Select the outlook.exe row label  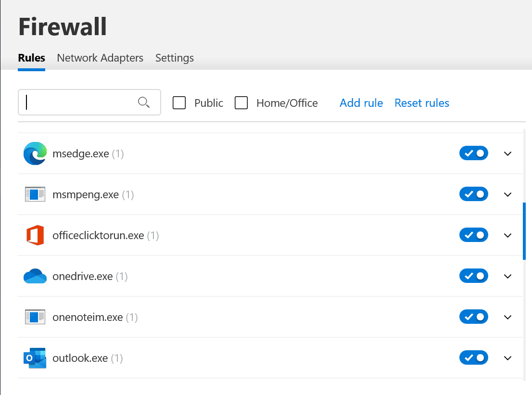88,358
